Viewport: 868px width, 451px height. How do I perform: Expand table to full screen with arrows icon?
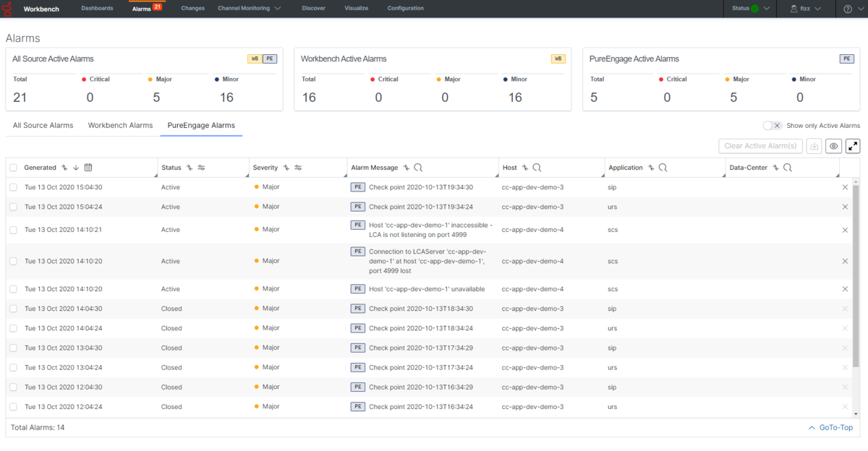853,146
